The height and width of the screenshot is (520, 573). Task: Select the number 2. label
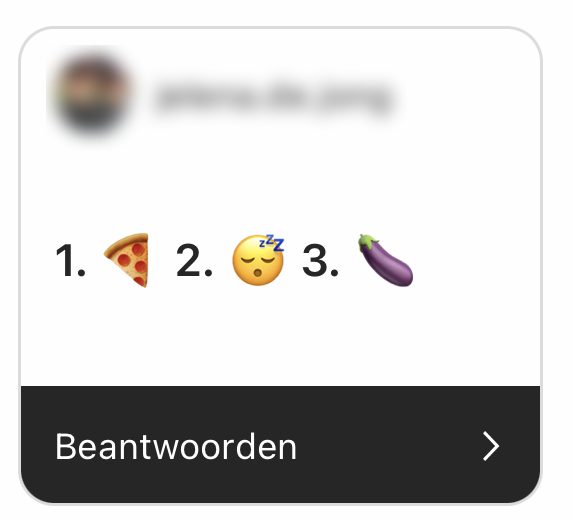[194, 261]
